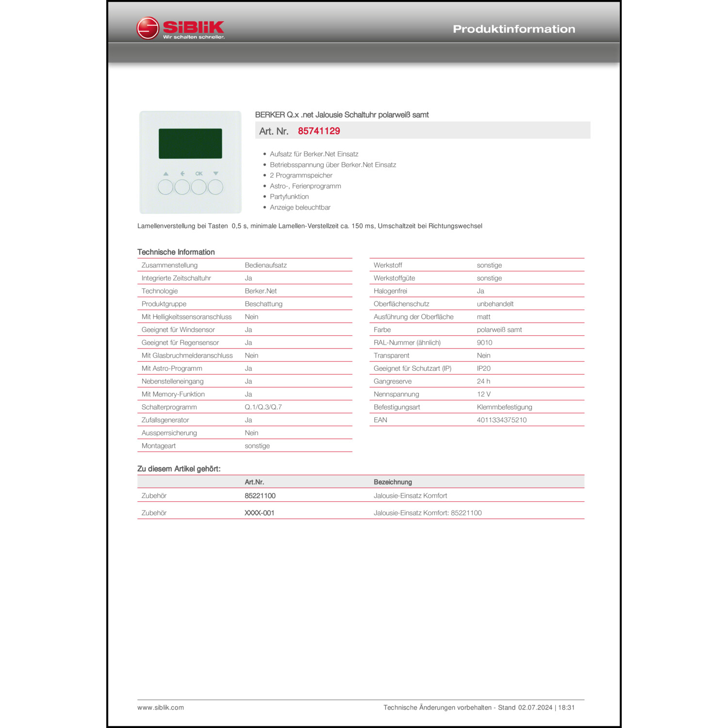Click the Technische Information section heading
The image size is (728, 728).
176,252
